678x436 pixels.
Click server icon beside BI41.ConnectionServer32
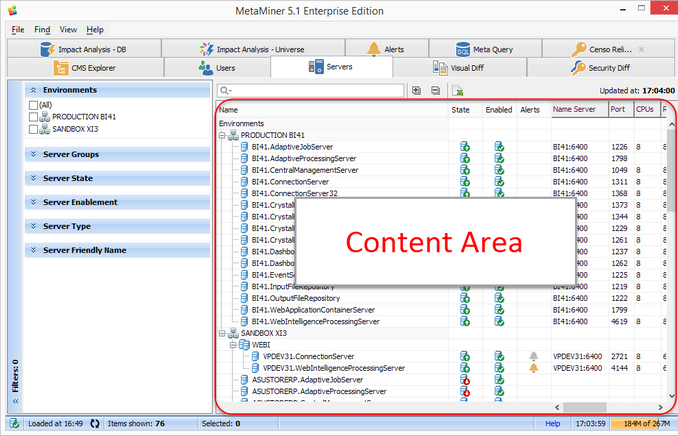tap(244, 193)
